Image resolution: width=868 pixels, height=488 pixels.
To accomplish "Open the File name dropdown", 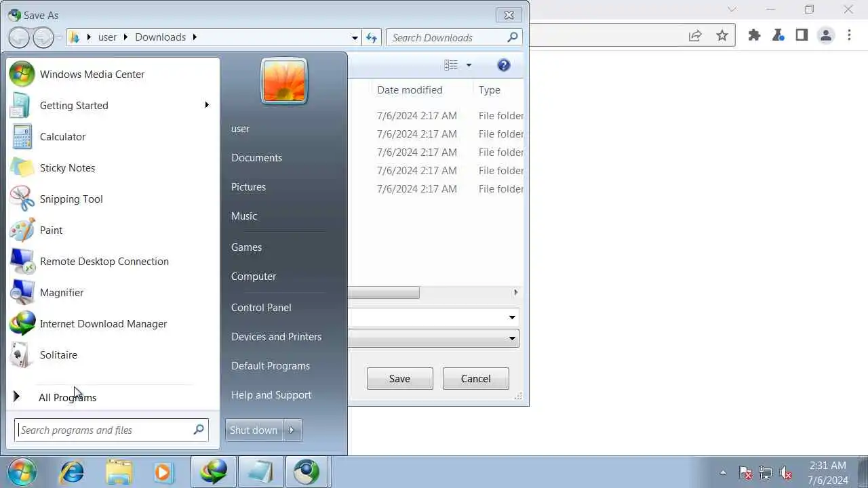I will click(512, 317).
